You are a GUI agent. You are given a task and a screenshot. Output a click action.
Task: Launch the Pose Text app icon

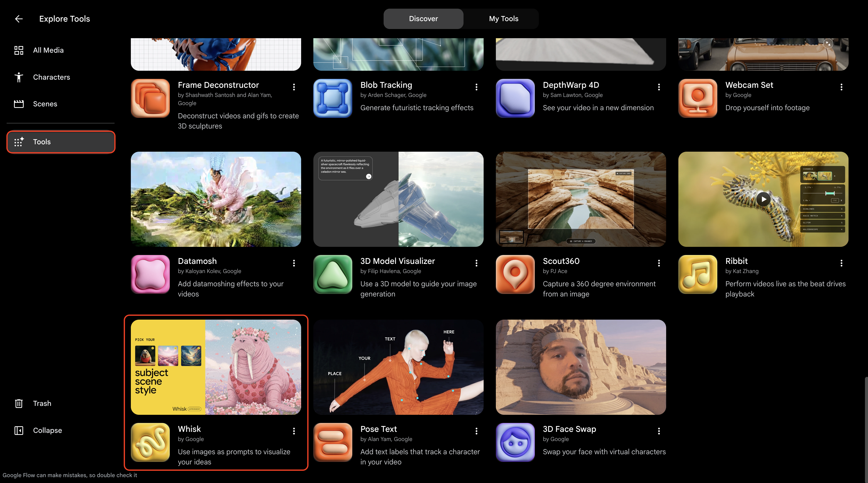click(333, 442)
